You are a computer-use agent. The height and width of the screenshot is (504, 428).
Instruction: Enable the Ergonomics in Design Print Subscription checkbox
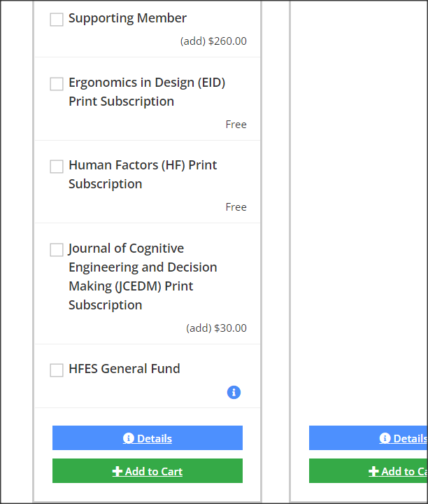57,84
